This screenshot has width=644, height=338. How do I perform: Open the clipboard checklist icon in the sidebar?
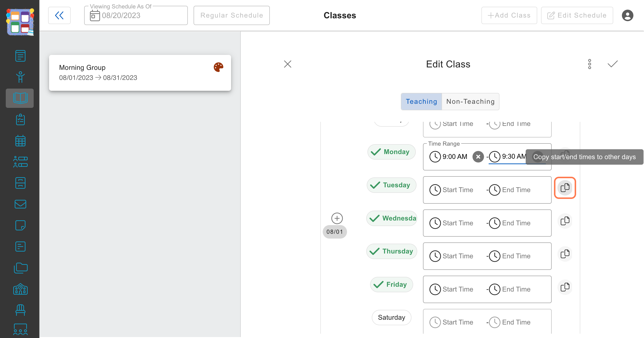(20, 120)
